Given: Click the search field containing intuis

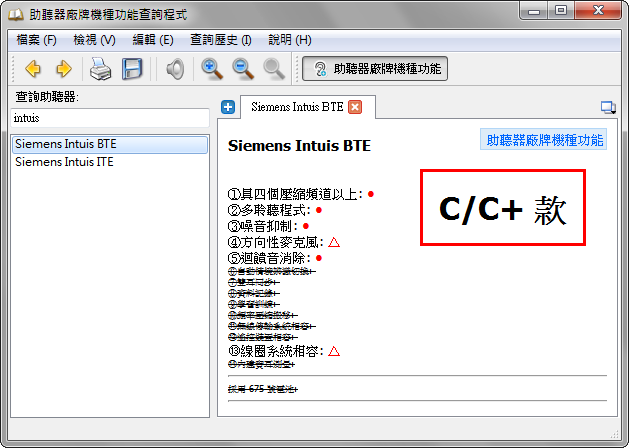Looking at the screenshot, I should coord(110,118).
